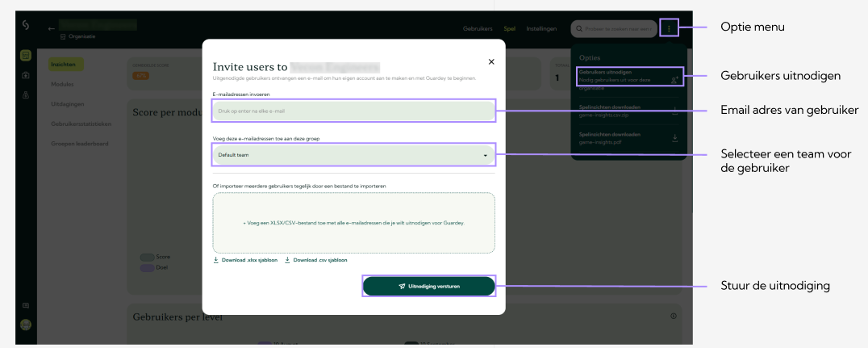
Task: Click the search field in the top bar
Action: (615, 29)
